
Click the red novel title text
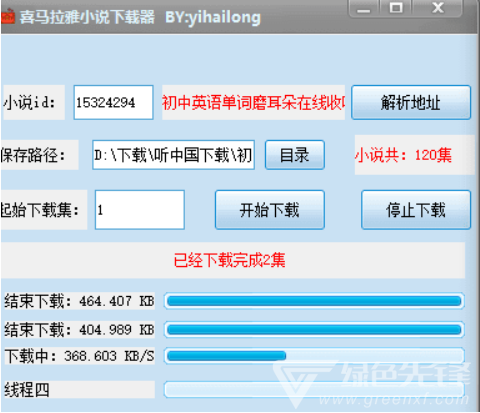click(253, 102)
